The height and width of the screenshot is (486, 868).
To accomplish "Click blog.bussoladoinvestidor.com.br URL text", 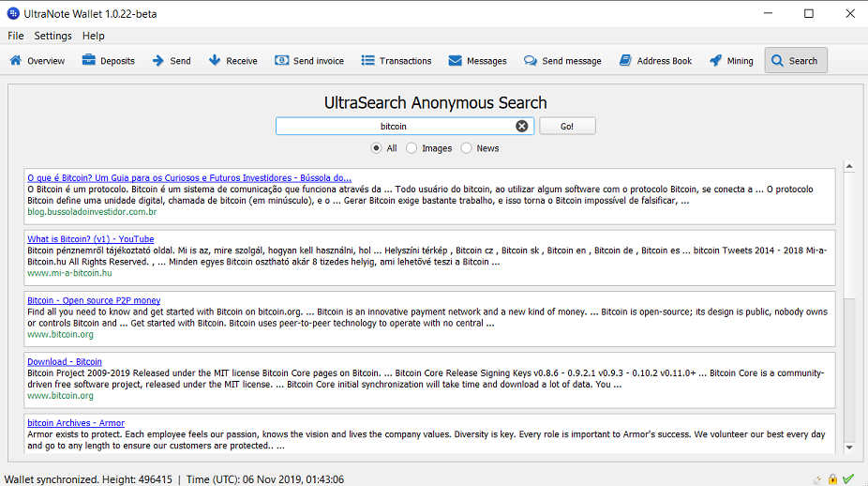I will tap(92, 212).
